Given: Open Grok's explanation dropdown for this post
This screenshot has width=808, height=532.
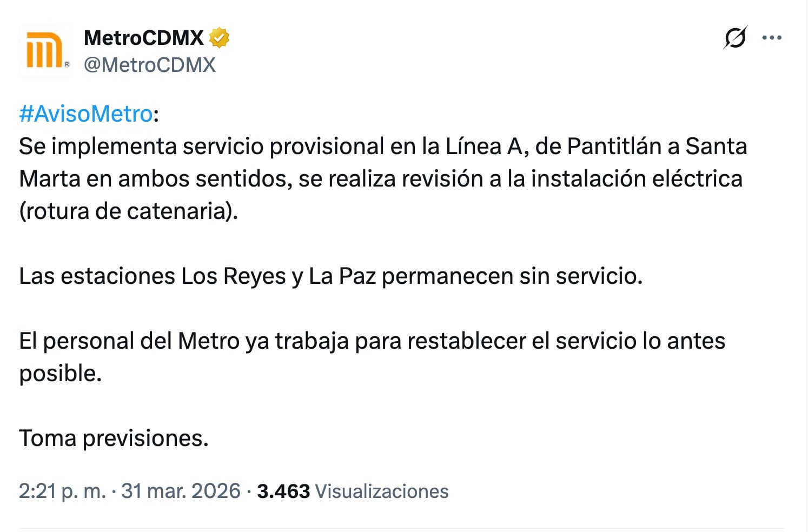Looking at the screenshot, I should 735,38.
